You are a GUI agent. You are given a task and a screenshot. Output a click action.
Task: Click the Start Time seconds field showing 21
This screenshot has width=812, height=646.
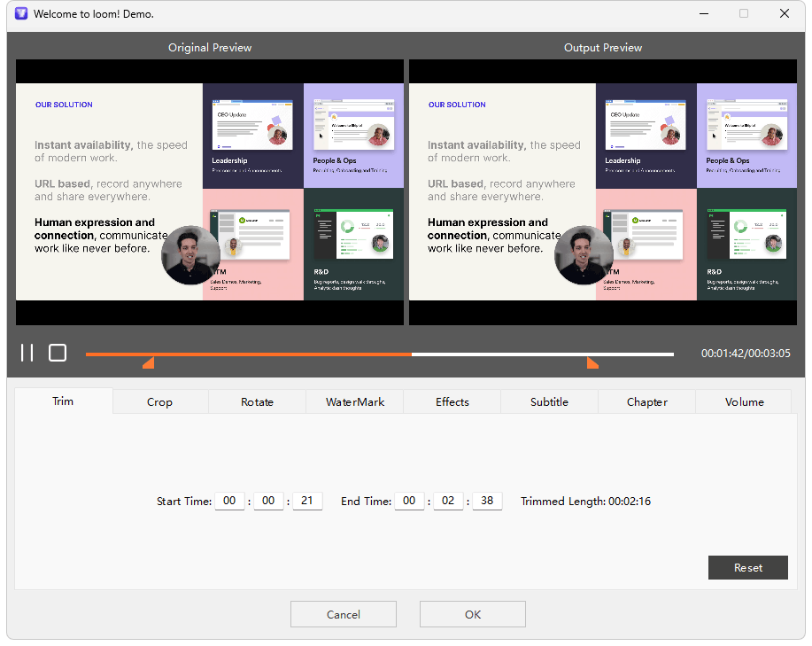coord(307,501)
